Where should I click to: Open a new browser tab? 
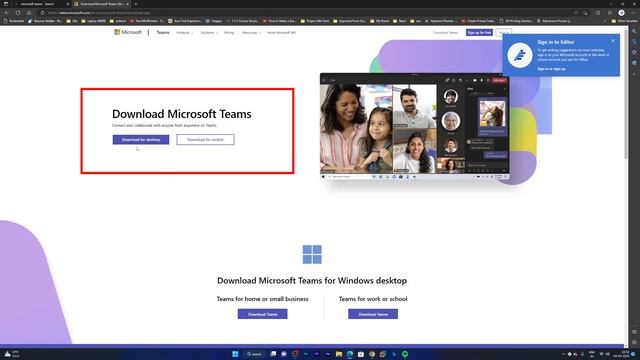[136, 4]
